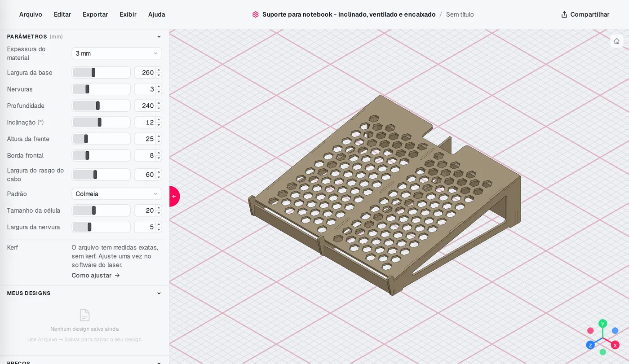Open the Exportar menu
The height and width of the screenshot is (364, 629).
coord(95,14)
